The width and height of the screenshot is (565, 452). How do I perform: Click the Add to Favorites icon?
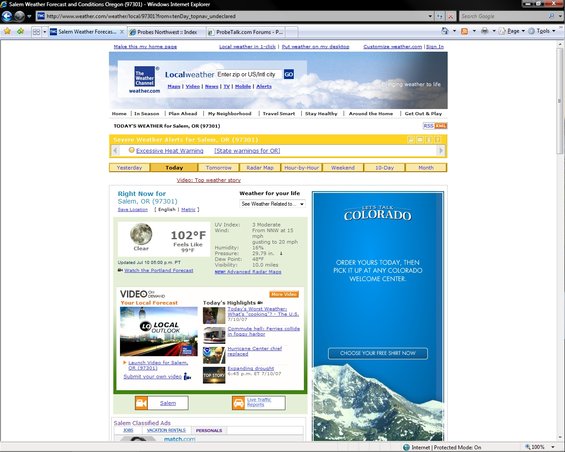[21, 32]
